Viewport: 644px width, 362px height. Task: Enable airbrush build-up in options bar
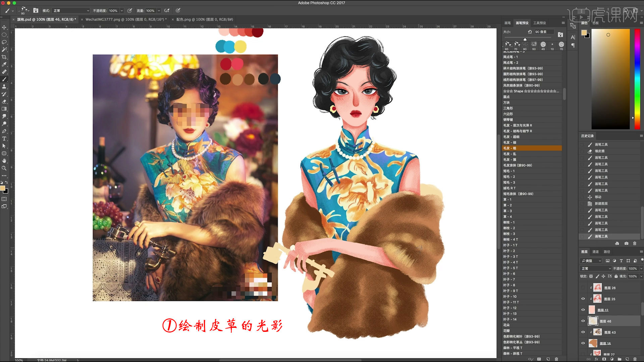click(167, 11)
